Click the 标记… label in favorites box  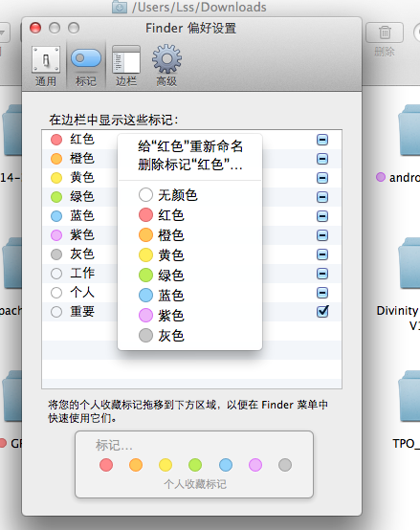click(114, 446)
